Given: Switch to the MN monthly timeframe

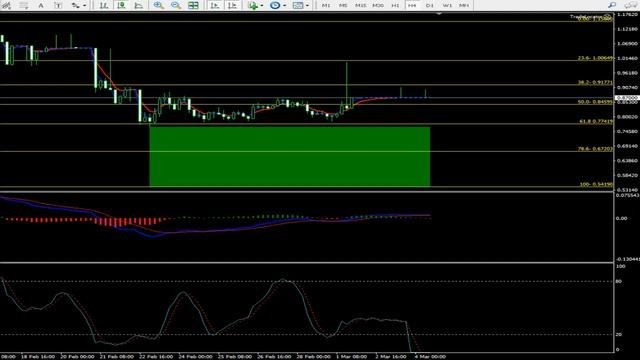Looking at the screenshot, I should pyautogui.click(x=464, y=5).
